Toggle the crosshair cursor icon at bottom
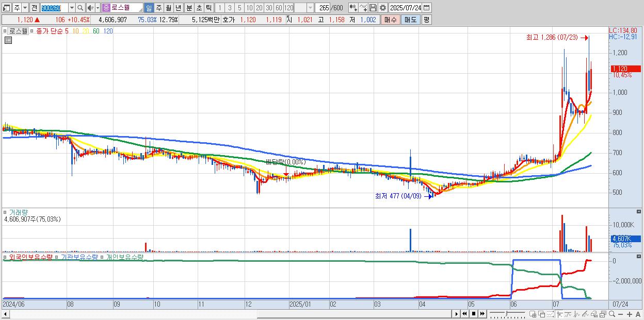 [559, 314]
